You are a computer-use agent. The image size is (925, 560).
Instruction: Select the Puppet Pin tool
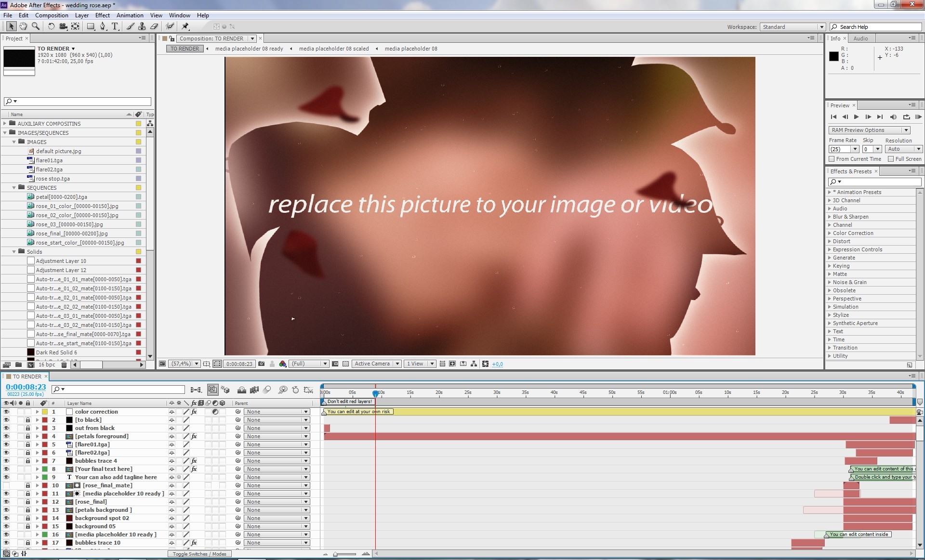coord(185,26)
